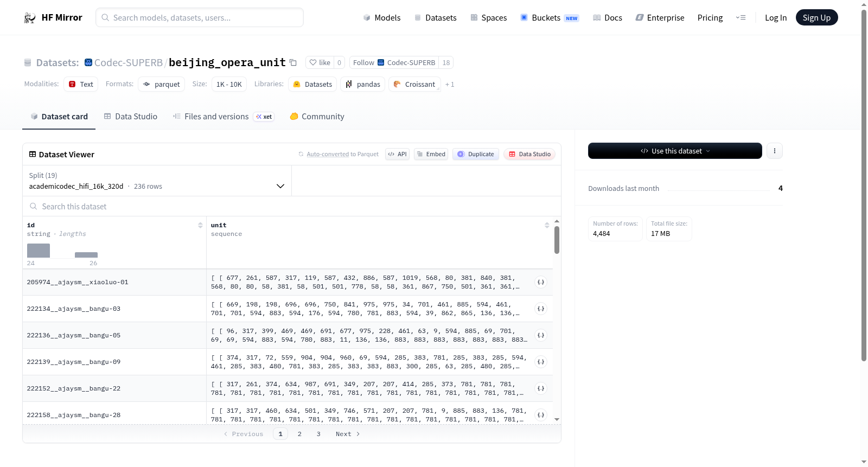Sort by the unit column
868x467 pixels.
(x=547, y=225)
